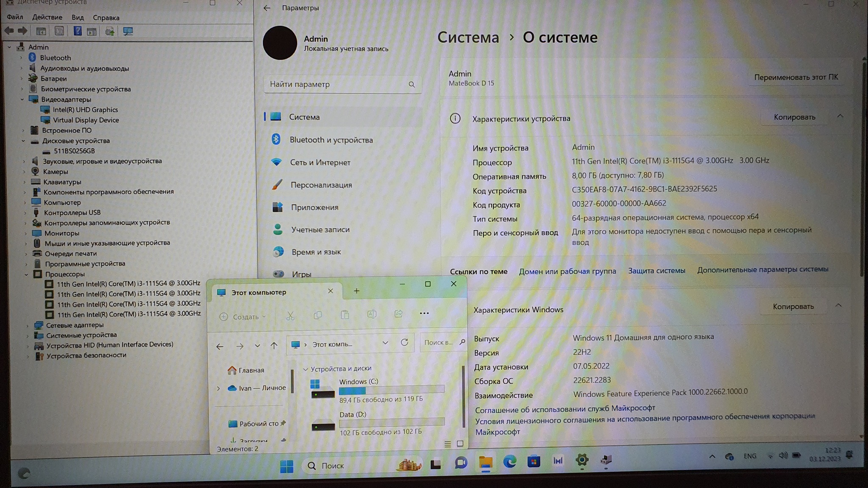Select Intel(R) UHD Graphics device
868x488 pixels.
pos(85,110)
